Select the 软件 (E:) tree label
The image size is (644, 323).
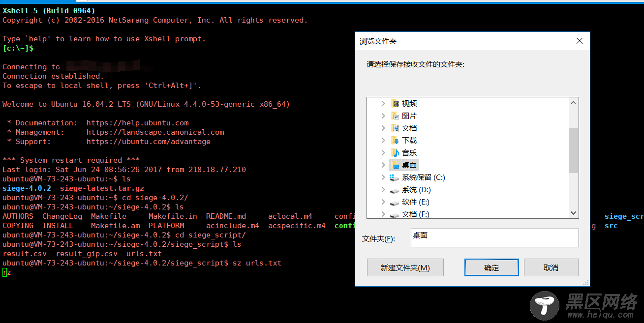coord(416,202)
